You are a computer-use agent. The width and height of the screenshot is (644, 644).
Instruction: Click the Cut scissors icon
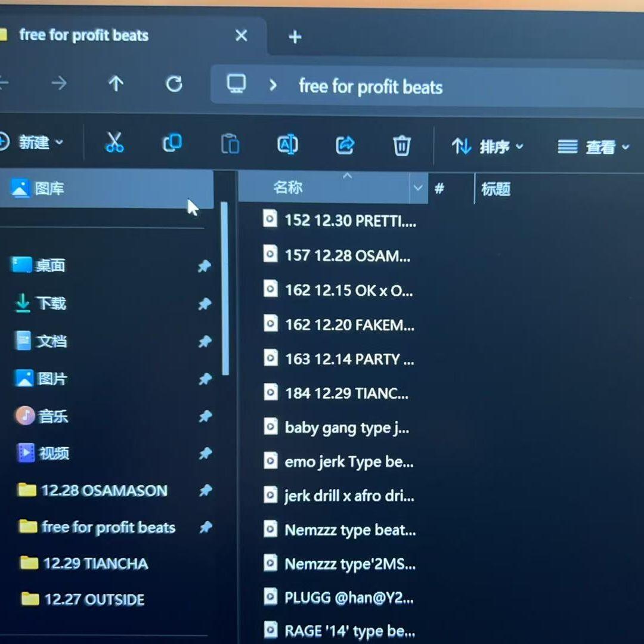pos(114,142)
